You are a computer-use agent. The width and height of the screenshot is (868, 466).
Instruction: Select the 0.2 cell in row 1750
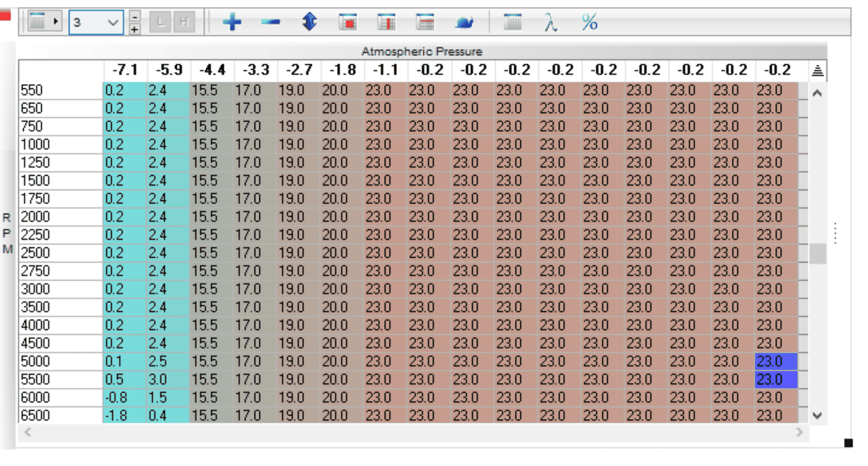point(125,199)
